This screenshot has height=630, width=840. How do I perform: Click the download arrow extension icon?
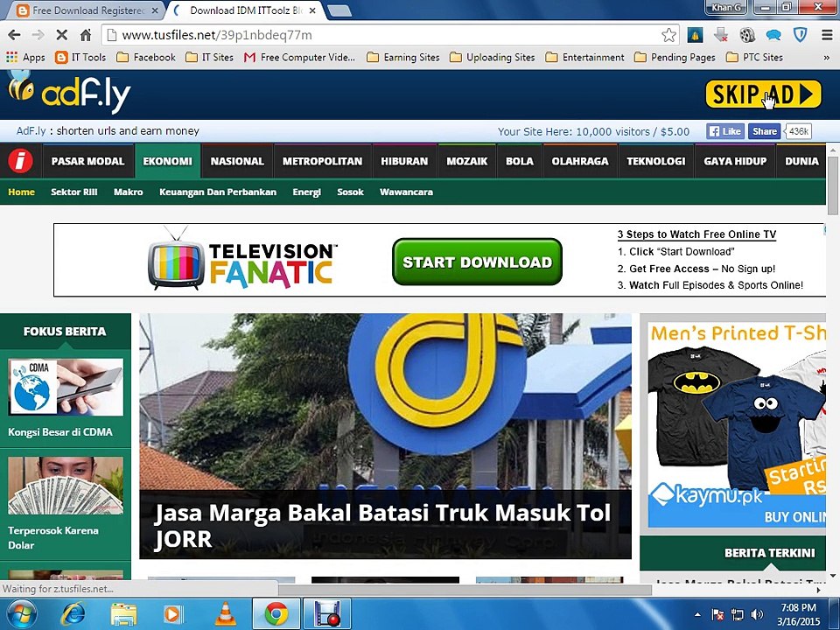721,35
